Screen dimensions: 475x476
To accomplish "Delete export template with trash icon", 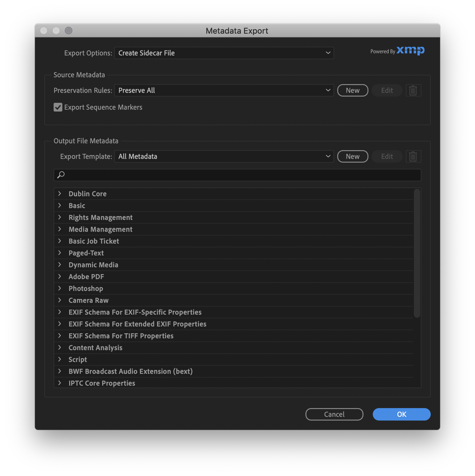I will (x=413, y=156).
